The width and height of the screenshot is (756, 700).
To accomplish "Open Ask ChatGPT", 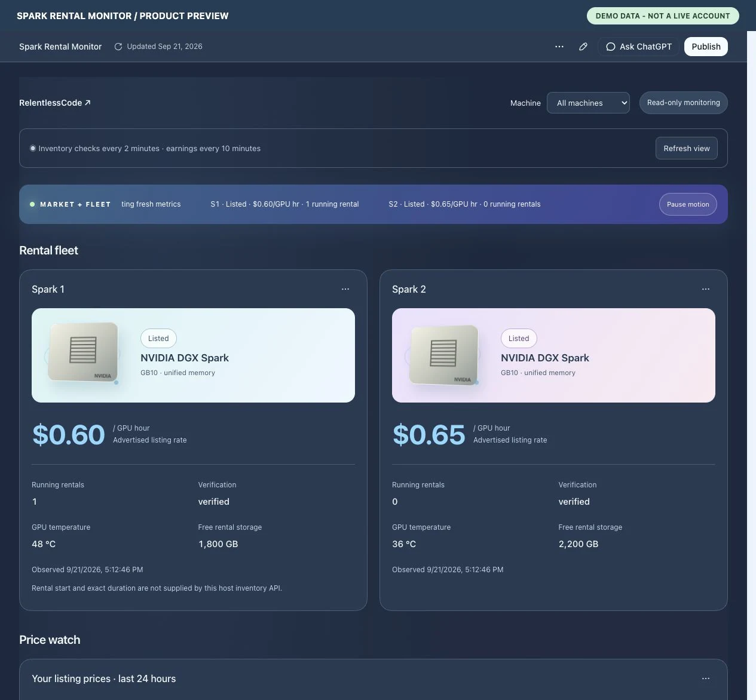I will [x=639, y=47].
